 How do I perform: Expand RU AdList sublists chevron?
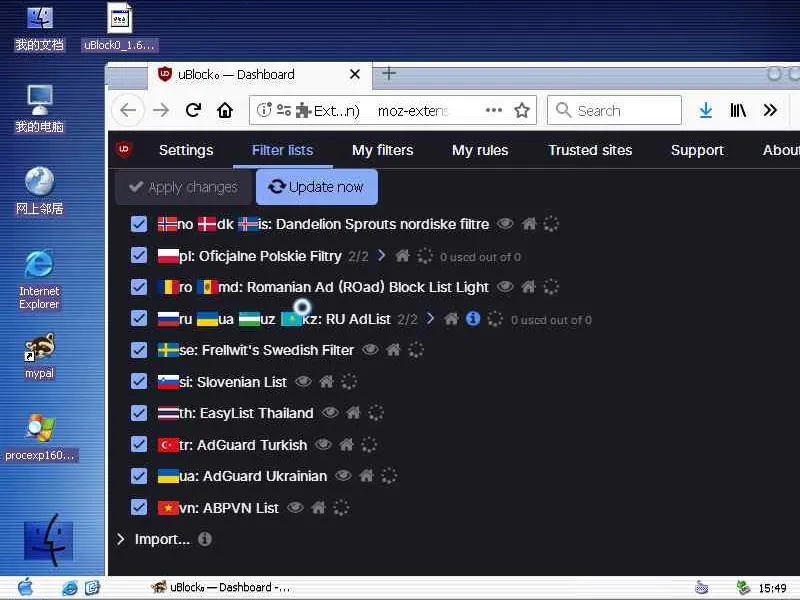click(x=430, y=318)
